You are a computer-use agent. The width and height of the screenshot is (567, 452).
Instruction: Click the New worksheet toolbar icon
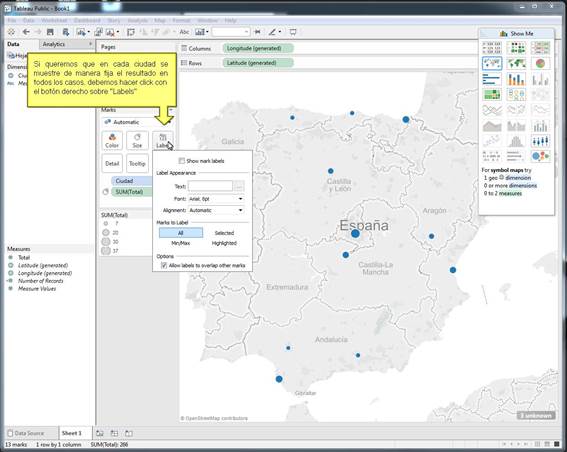(x=81, y=32)
